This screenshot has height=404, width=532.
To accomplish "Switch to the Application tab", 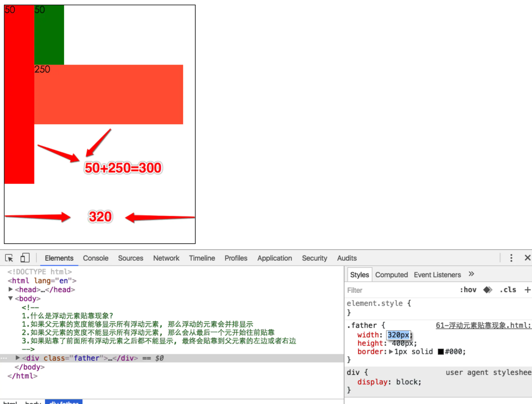I will (274, 258).
